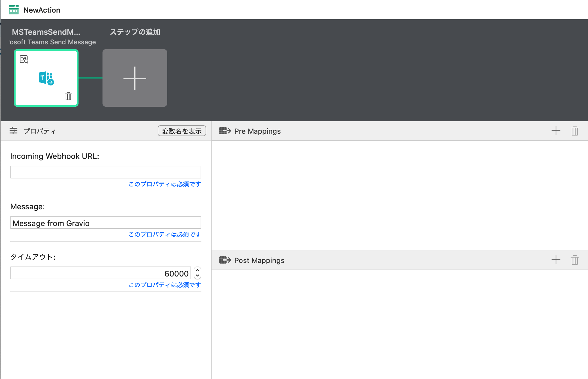588x379 pixels.
Task: Click the NewAction window icon
Action: pyautogui.click(x=14, y=10)
